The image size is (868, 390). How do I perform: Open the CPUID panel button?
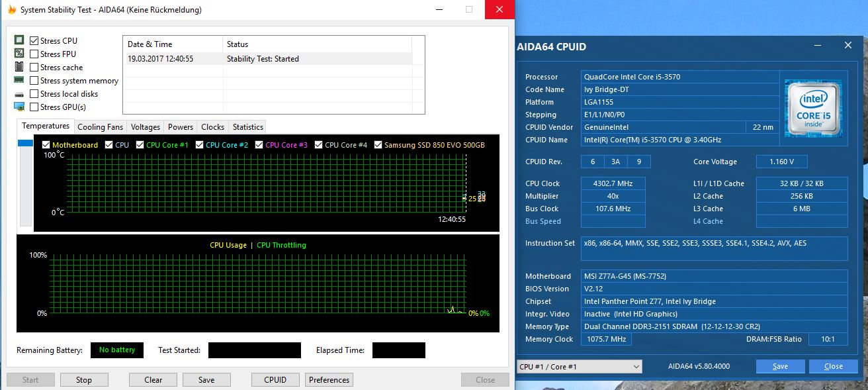275,380
